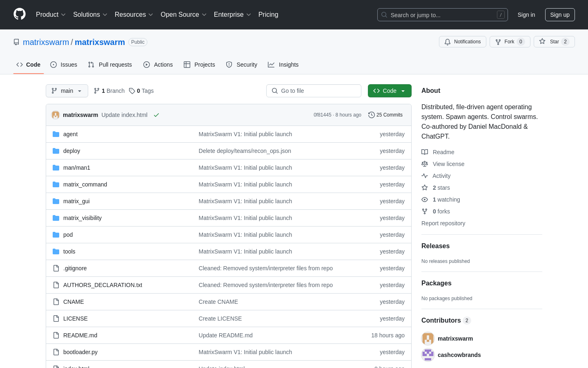Viewport: 588px width, 368px height.
Task: Star the matrixswarm repository
Action: [554, 42]
